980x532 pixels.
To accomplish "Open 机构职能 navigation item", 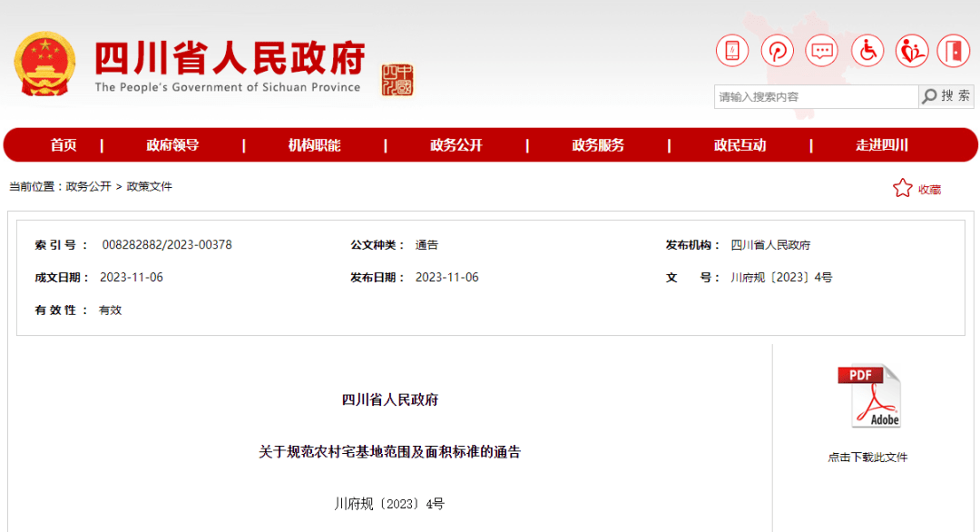I will coord(314,145).
